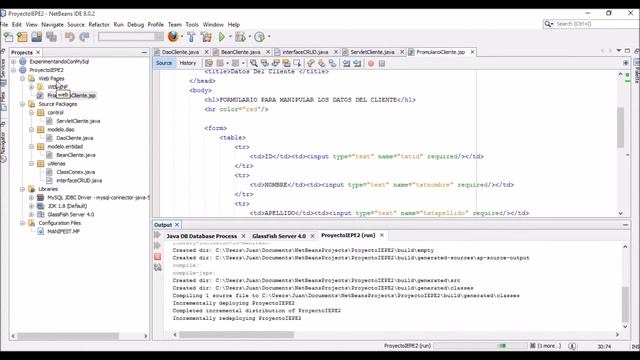Screen dimensions: 640x360
Task: Click the Previous Bookmark icon
Action: tap(311, 63)
